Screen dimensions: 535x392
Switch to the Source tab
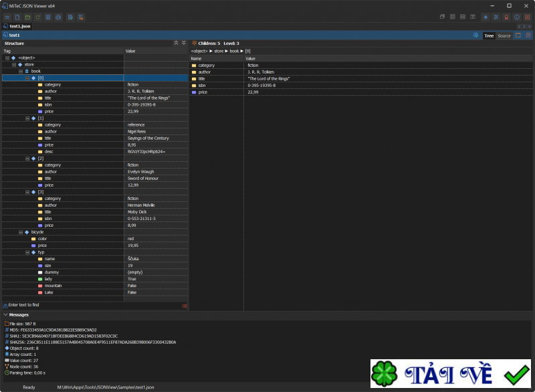tap(505, 35)
